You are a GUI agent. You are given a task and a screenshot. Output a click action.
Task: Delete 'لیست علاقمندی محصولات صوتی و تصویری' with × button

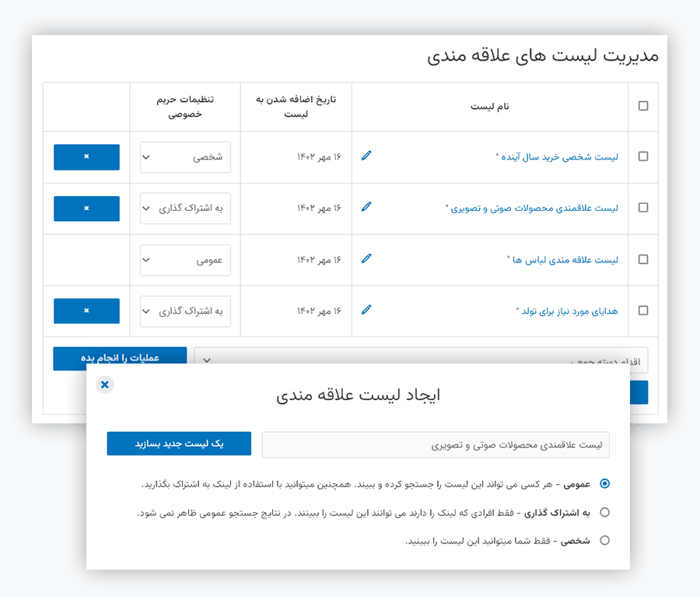point(86,209)
